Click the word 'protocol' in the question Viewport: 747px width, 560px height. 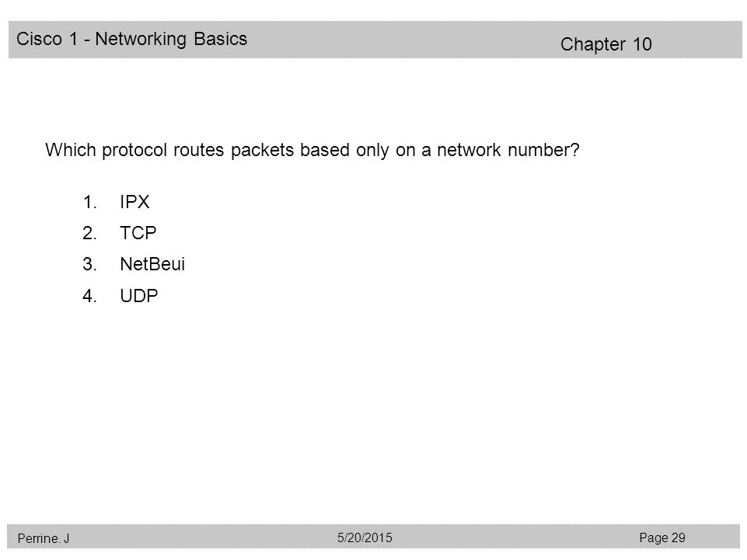click(134, 151)
